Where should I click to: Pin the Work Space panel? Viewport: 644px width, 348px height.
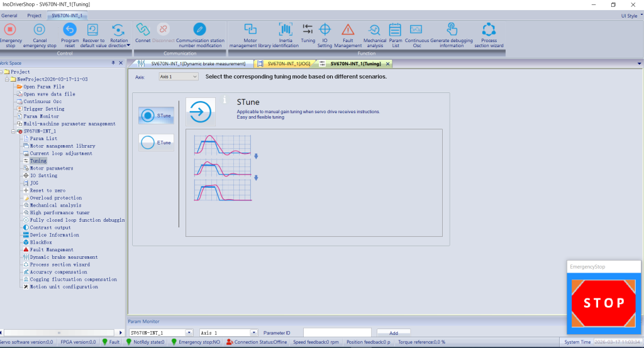point(113,63)
